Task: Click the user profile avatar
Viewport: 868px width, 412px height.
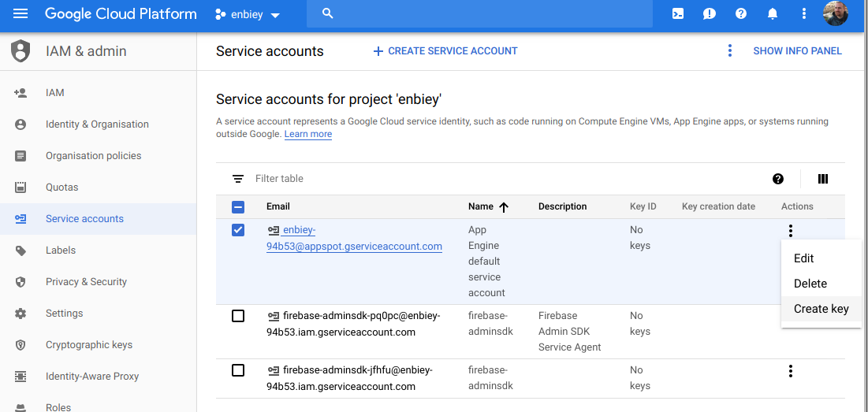Action: click(835, 14)
